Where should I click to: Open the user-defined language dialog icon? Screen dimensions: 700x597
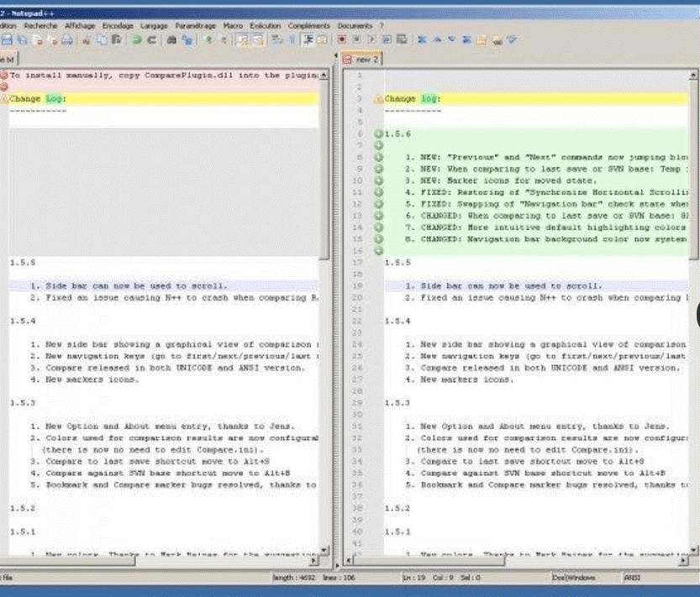322,40
